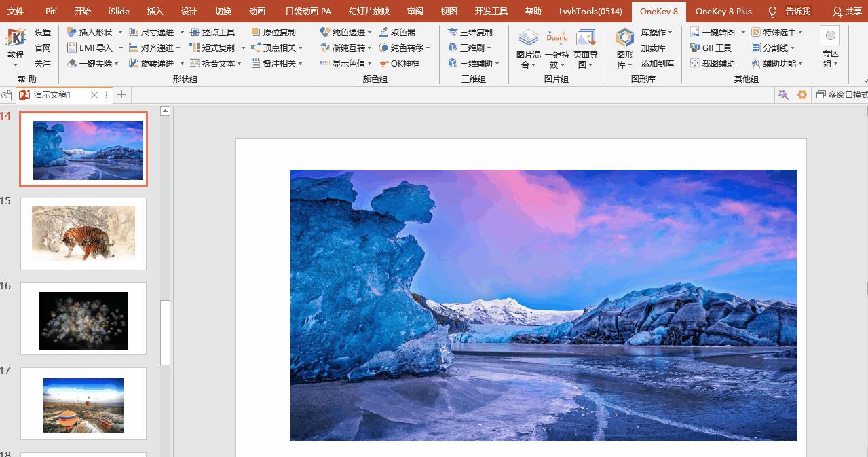Click the 教程 tutorial icon

click(15, 45)
